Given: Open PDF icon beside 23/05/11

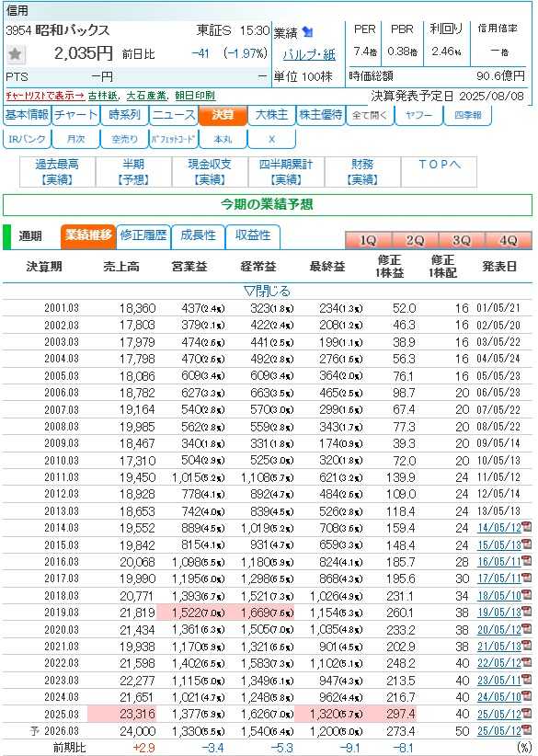Looking at the screenshot, I should point(526,680).
